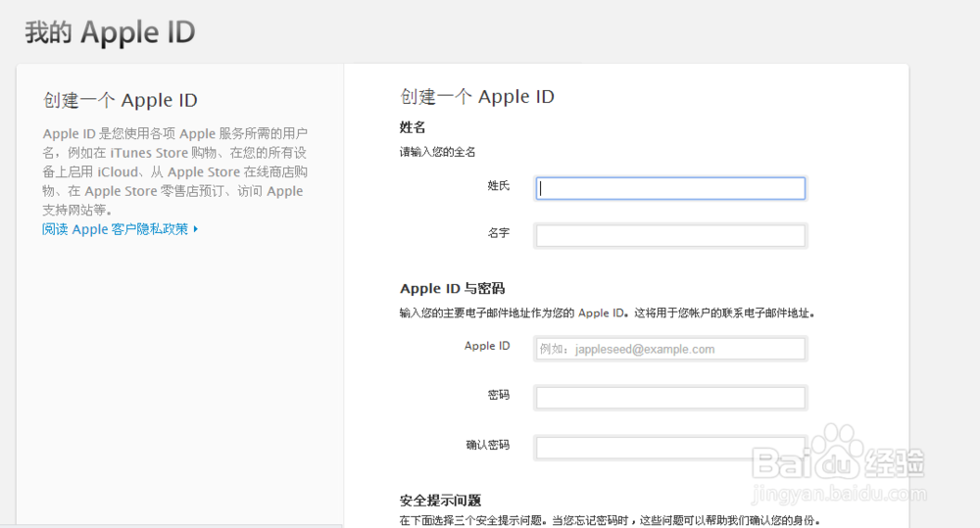Click the 创建一个 Apple ID heading in the left sidebar
Screen dimensions: 980x528
point(121,100)
